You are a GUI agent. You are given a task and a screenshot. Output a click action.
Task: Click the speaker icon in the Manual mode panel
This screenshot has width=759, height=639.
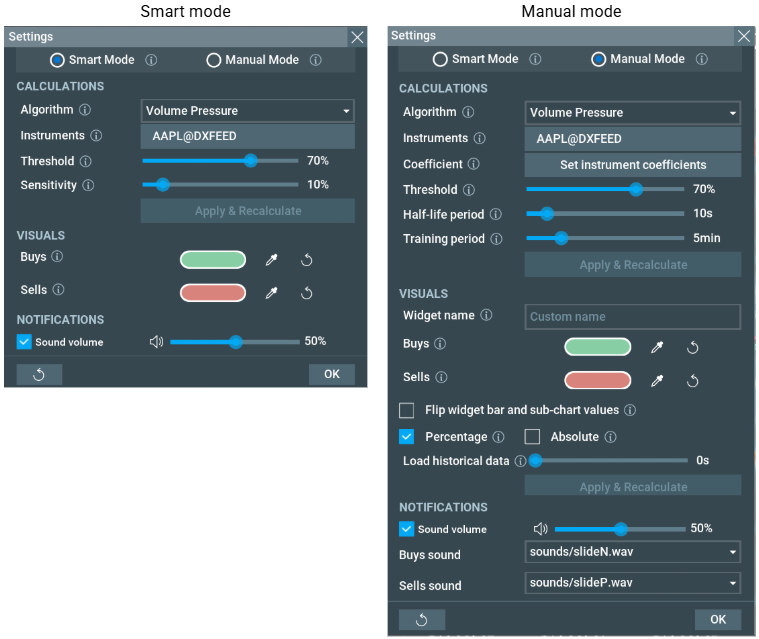[540, 529]
